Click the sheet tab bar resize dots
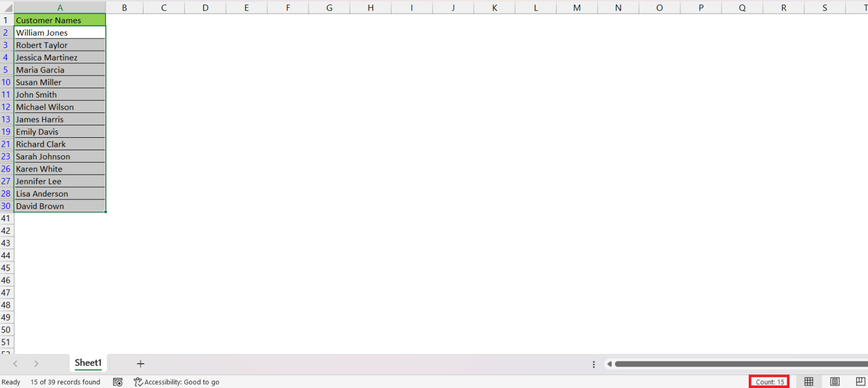The height and width of the screenshot is (388, 868). 593,364
